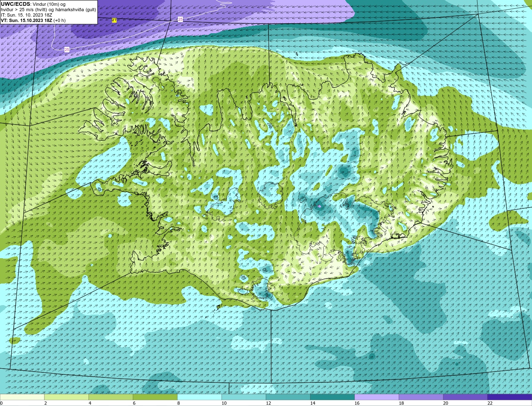
Task: Click the '12' scale label
Action: (x=268, y=403)
